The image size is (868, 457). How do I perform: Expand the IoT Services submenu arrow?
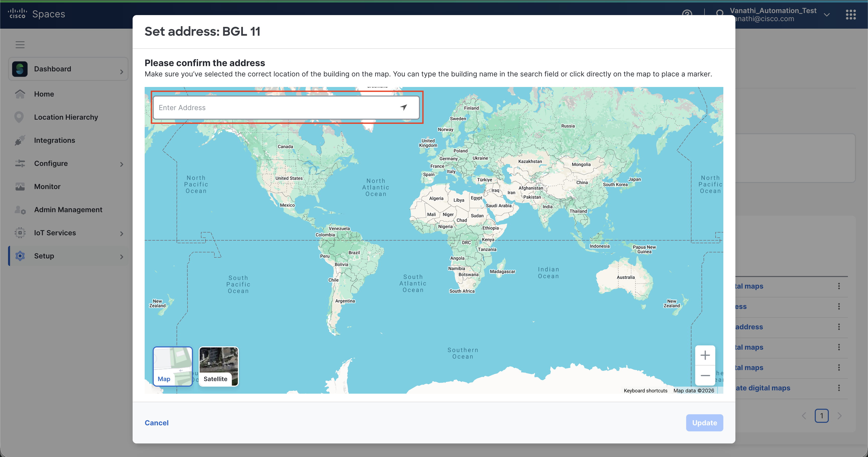(x=122, y=233)
